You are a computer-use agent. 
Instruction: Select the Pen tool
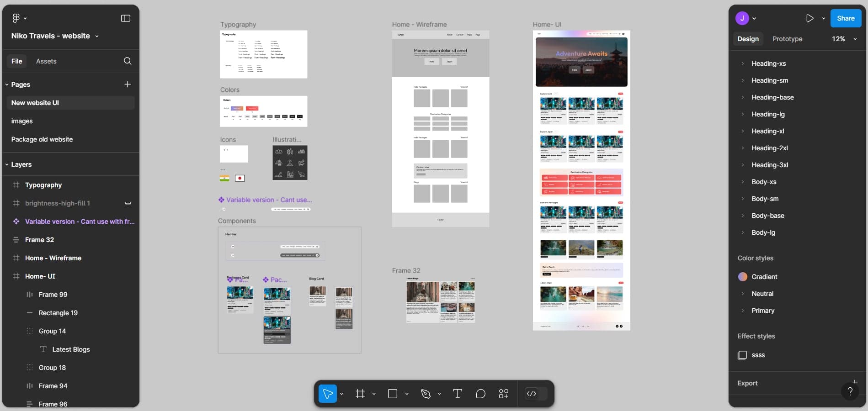click(x=426, y=394)
